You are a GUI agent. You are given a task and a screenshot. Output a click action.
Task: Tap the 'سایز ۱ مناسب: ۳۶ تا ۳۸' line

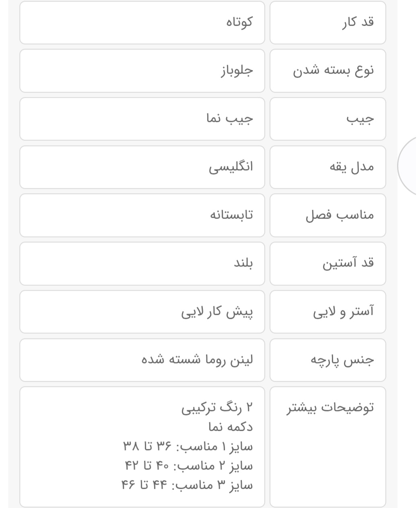click(x=188, y=446)
